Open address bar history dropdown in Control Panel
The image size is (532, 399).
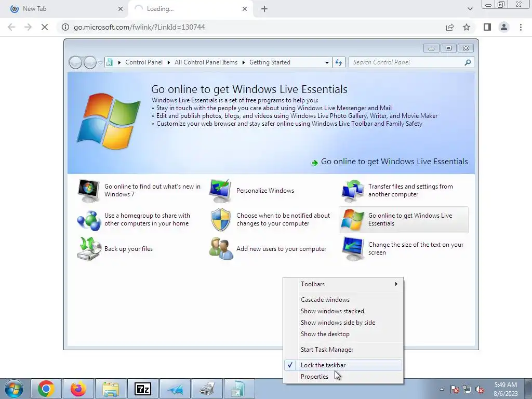327,62
